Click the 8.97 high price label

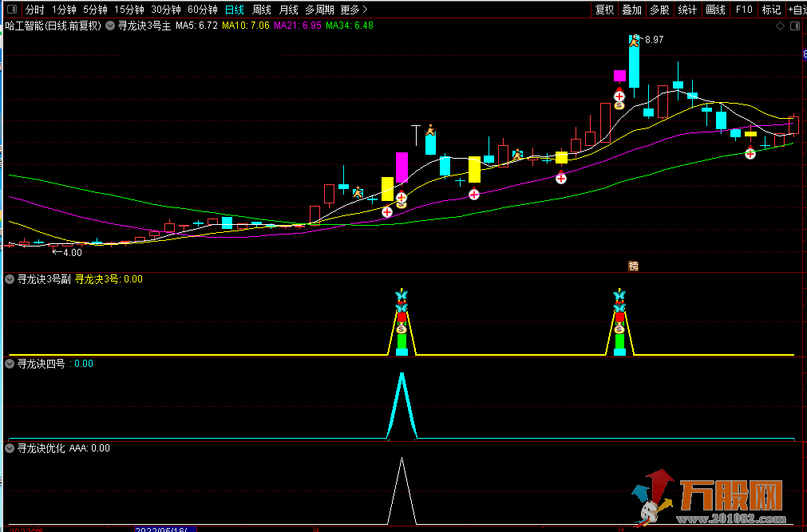(655, 40)
